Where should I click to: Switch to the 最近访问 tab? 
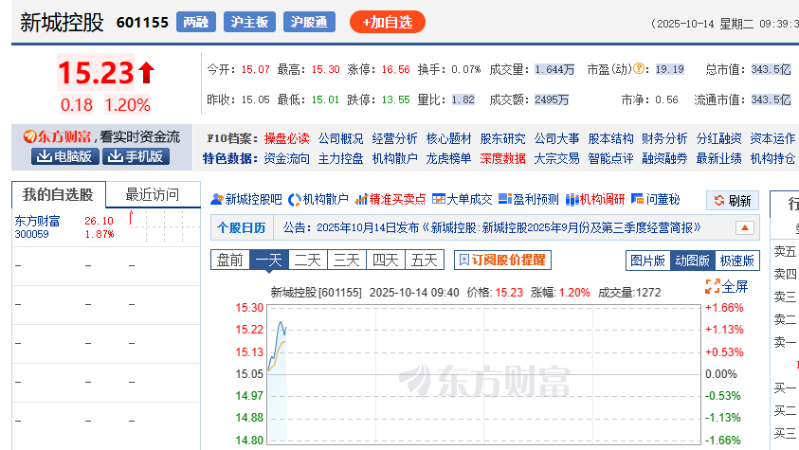point(151,194)
